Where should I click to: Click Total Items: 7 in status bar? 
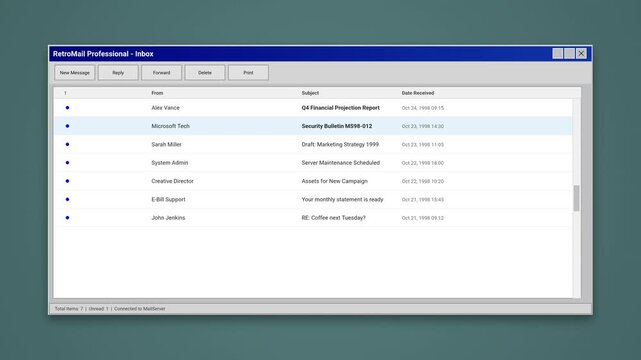pos(69,309)
